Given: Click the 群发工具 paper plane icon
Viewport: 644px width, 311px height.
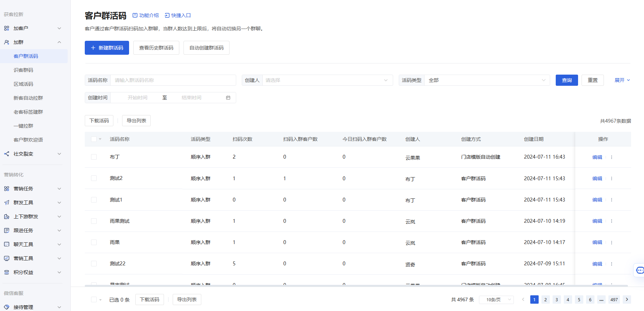Looking at the screenshot, I should click(7, 203).
